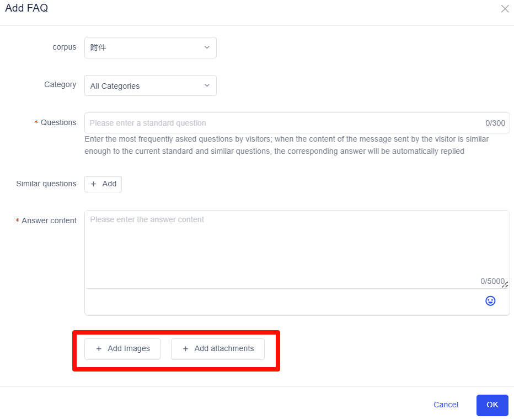This screenshot has width=514, height=420.
Task: Open the emoji picker smiley icon
Action: point(490,301)
